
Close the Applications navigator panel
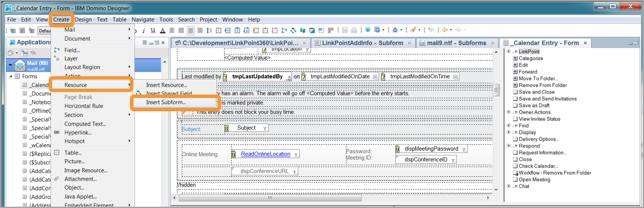(163, 42)
